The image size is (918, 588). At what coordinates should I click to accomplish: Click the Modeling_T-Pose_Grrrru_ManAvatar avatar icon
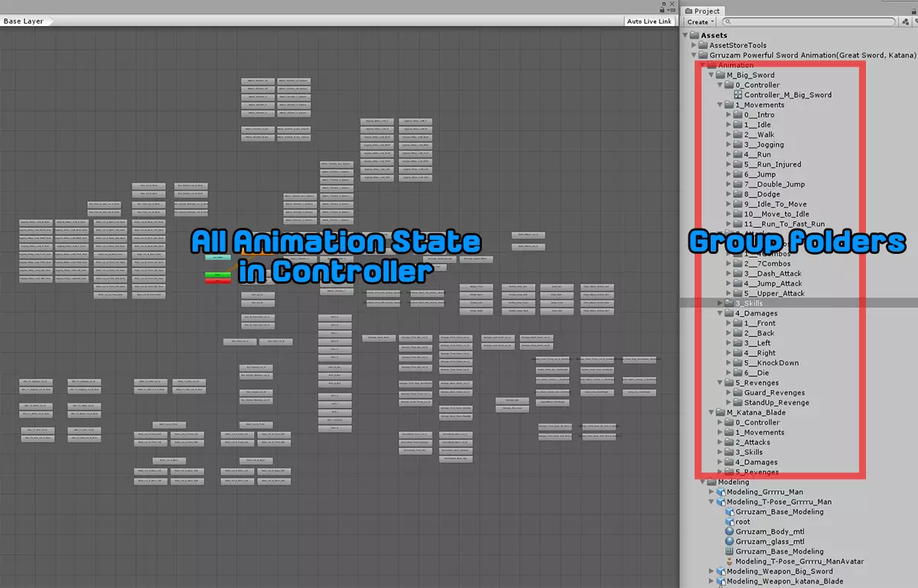[730, 561]
